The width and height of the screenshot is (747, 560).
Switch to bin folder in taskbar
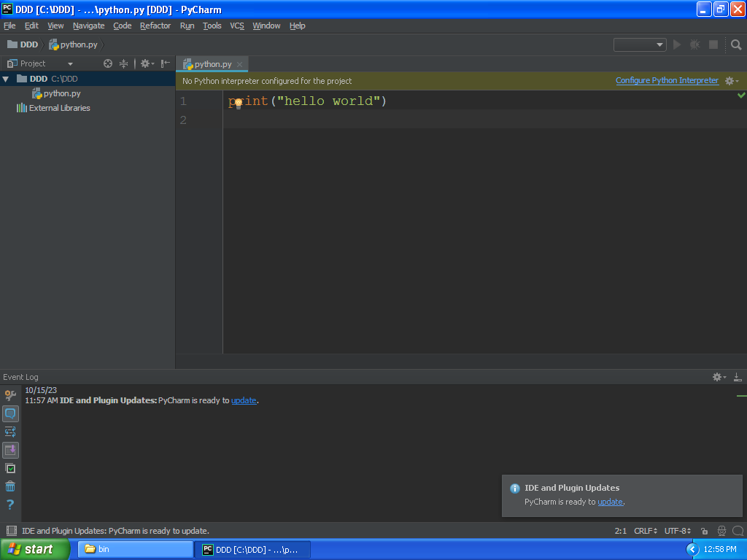pos(135,550)
